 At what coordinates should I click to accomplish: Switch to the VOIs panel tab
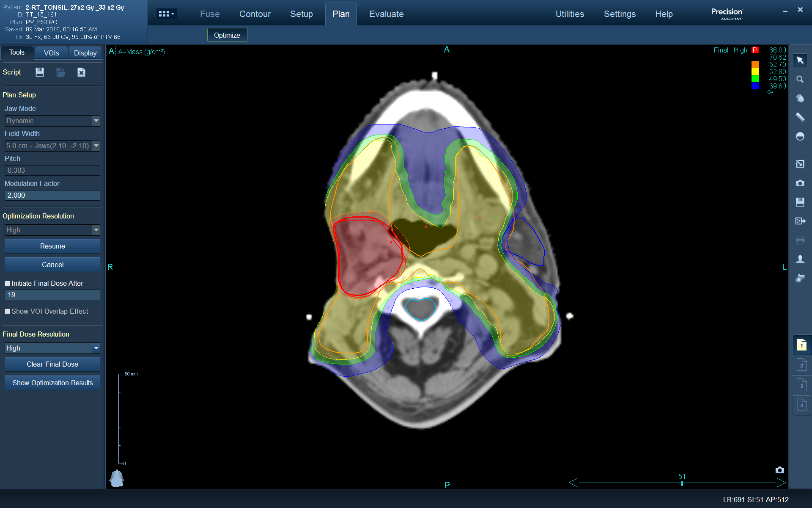pyautogui.click(x=52, y=53)
